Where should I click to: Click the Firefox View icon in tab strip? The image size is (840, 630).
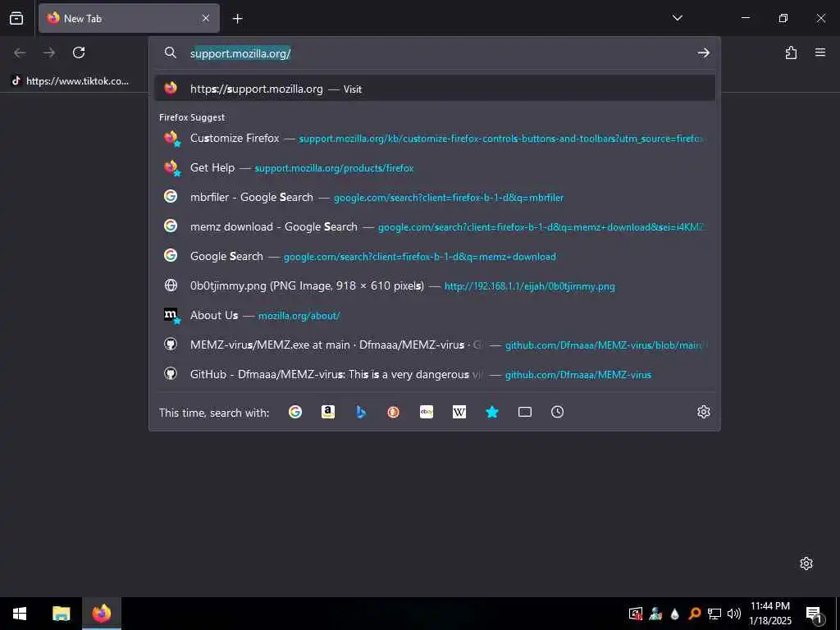click(x=16, y=18)
